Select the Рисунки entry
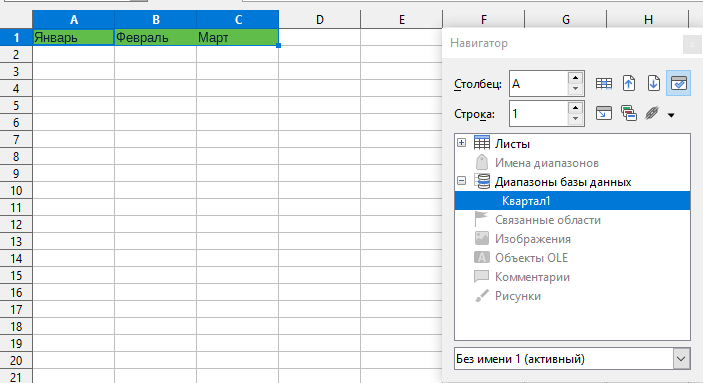The width and height of the screenshot is (703, 383). coord(518,296)
